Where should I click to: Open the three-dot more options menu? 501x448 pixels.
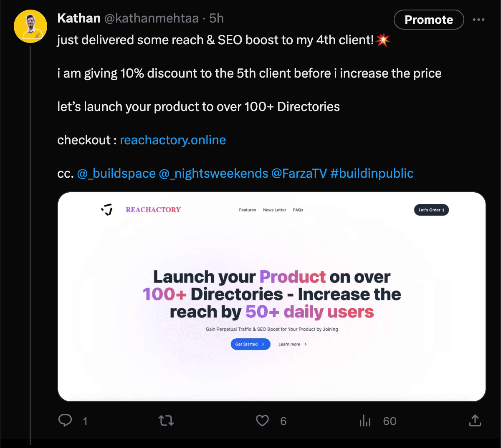pos(478,20)
